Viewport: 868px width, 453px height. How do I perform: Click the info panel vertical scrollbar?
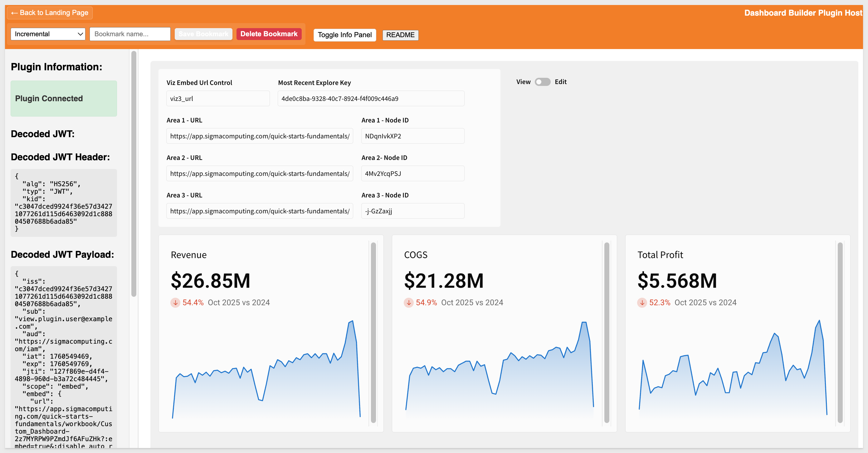tap(134, 174)
